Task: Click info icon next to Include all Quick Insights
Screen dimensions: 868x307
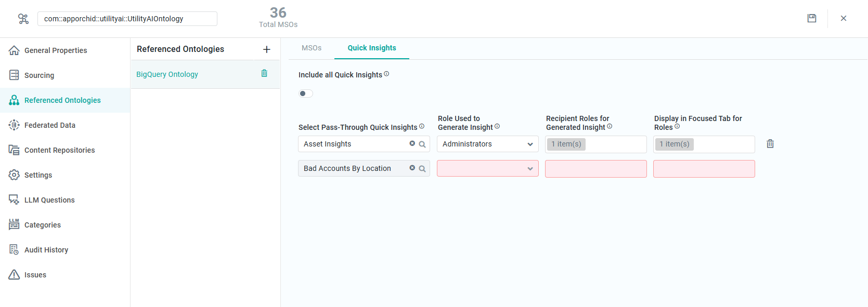Action: 386,74
